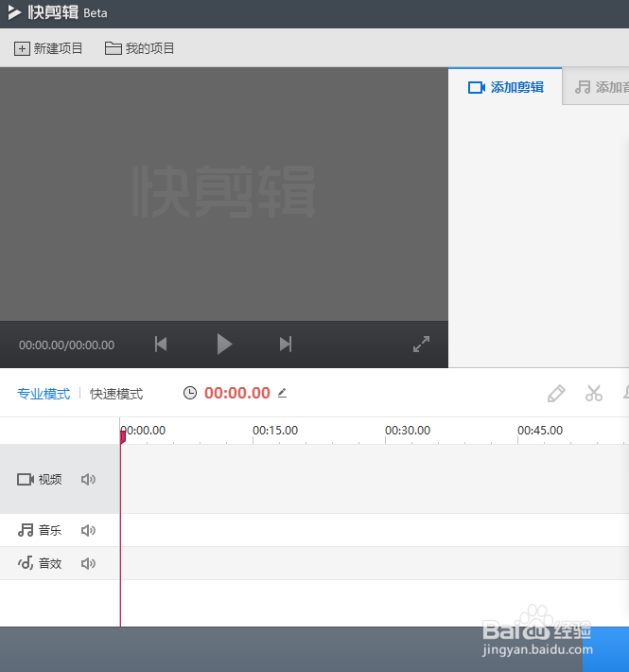Open 我的项目 my projects
The width and height of the screenshot is (629, 672).
tap(140, 48)
